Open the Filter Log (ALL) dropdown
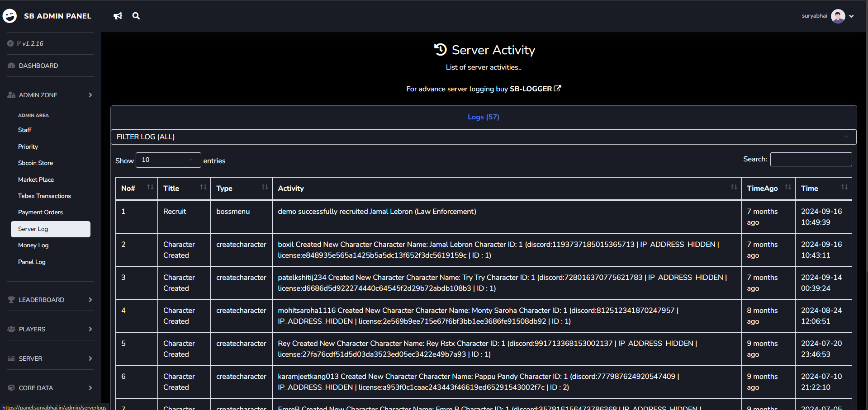Screen dimensions: 868x410 483,137
